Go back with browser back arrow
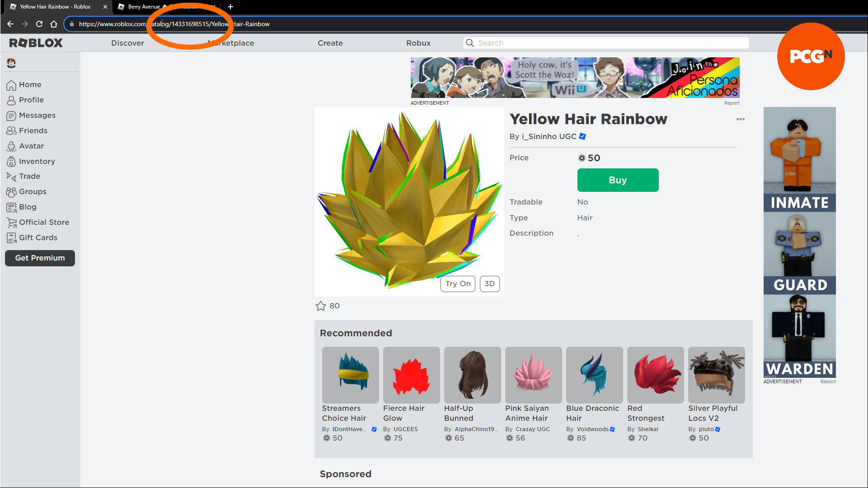The width and height of the screenshot is (868, 488). pos(10,24)
